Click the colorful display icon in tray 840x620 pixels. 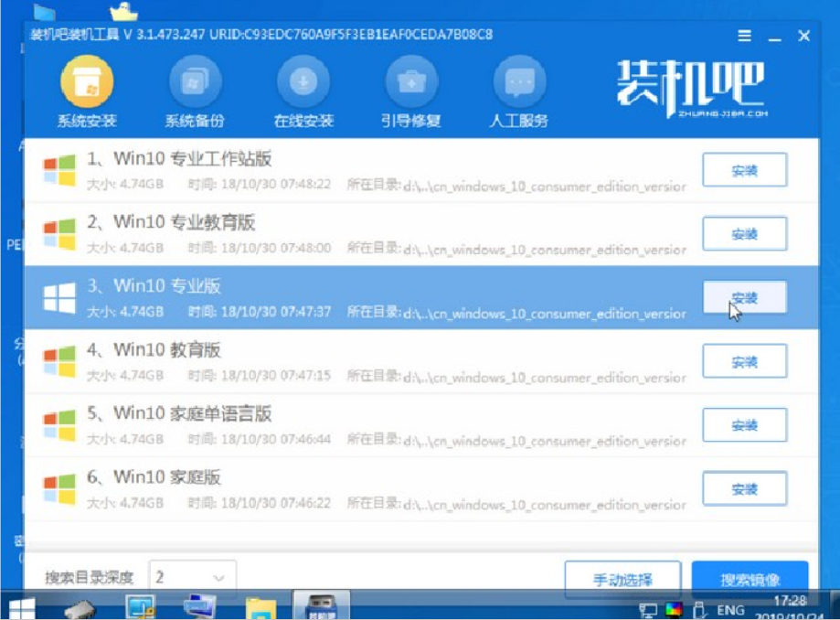coord(674,610)
